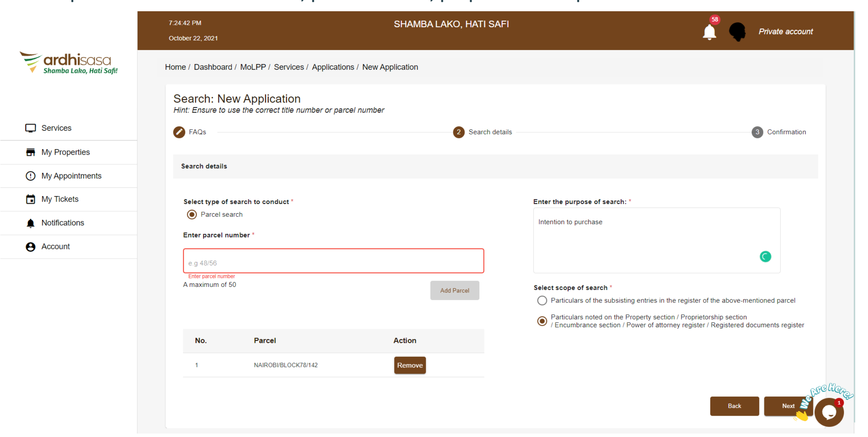Open the live chat bubble icon
This screenshot has width=868, height=437.
pyautogui.click(x=828, y=412)
